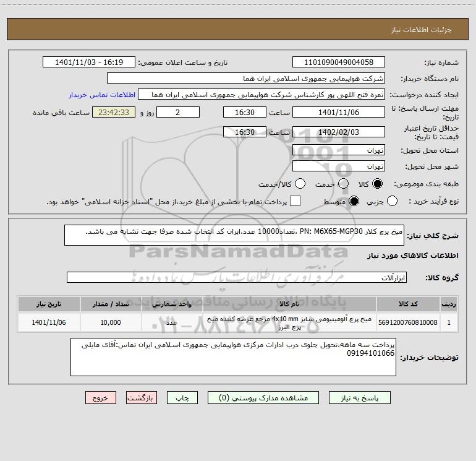476x461 pixels.
Task: Click price validity time 16:30 field
Action: pyautogui.click(x=245, y=132)
